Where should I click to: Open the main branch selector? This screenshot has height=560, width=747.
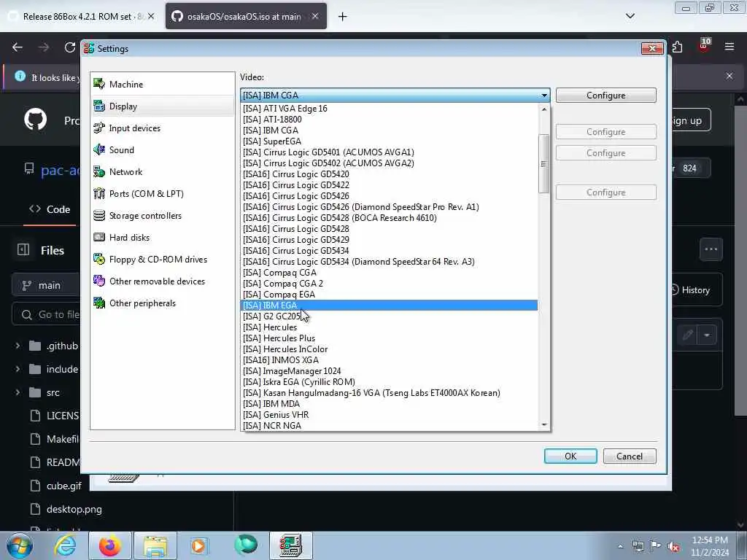pyautogui.click(x=46, y=285)
